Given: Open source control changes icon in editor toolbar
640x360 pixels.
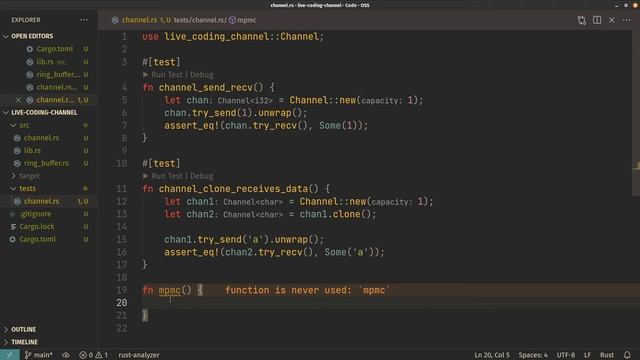Looking at the screenshot, I should (582, 20).
